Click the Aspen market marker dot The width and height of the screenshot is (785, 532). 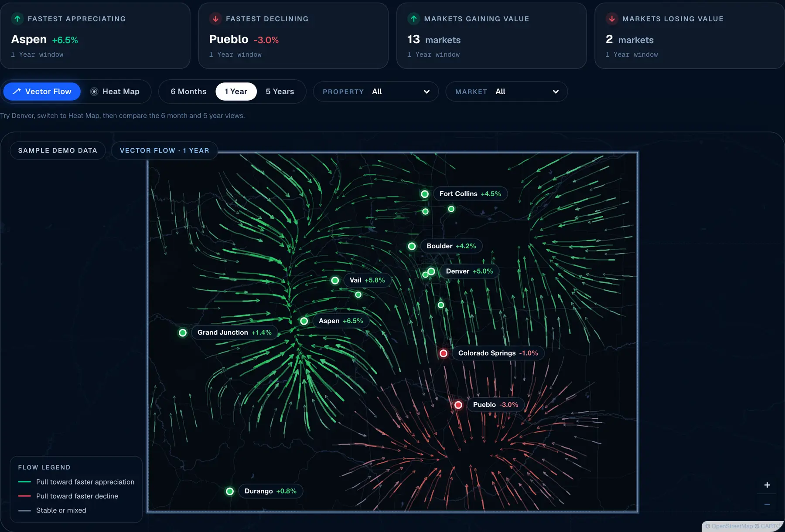click(x=304, y=321)
